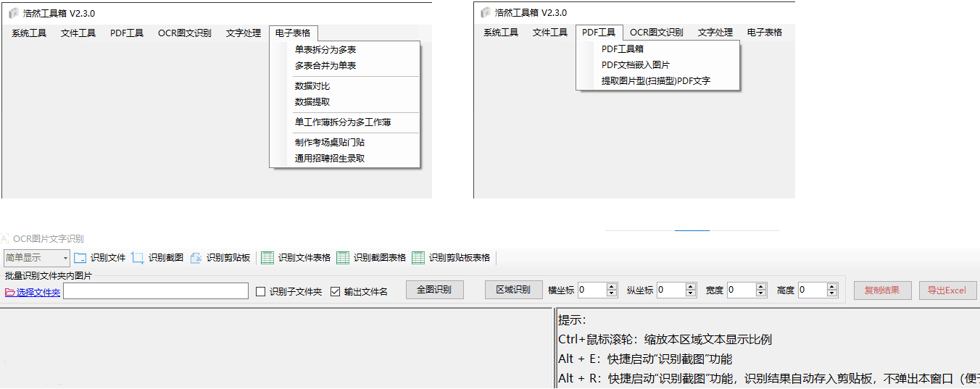Decrease the 高度 value with down arrow
Screen dimensions: 980x389
833,294
